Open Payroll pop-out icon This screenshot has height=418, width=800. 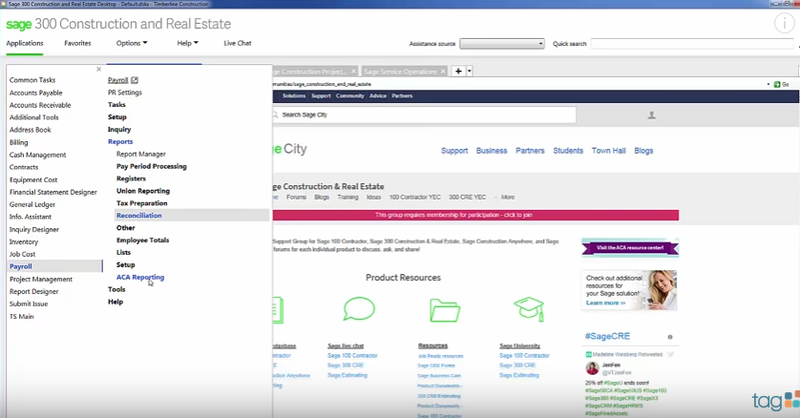pos(135,80)
